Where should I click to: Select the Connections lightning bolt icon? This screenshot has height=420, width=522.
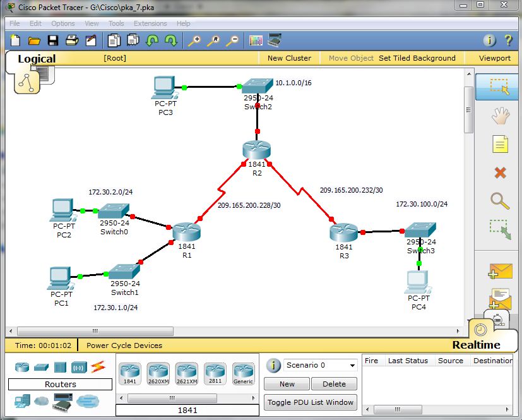(x=98, y=367)
